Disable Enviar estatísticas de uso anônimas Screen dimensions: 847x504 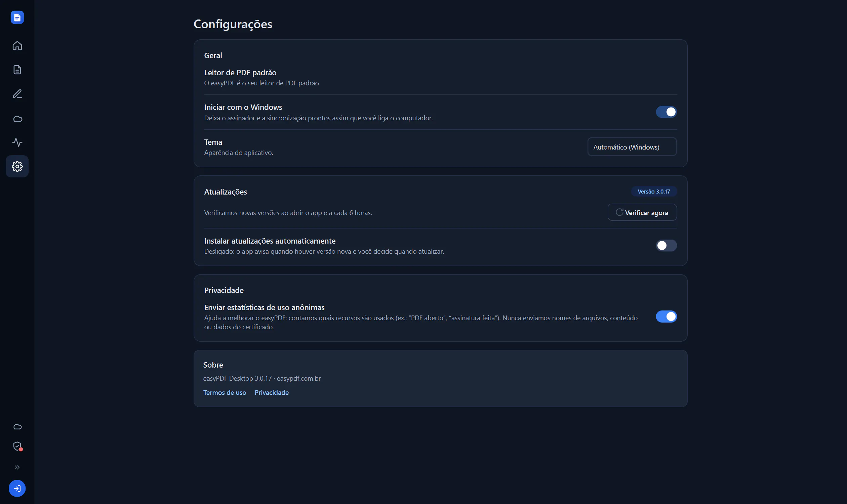[666, 317]
